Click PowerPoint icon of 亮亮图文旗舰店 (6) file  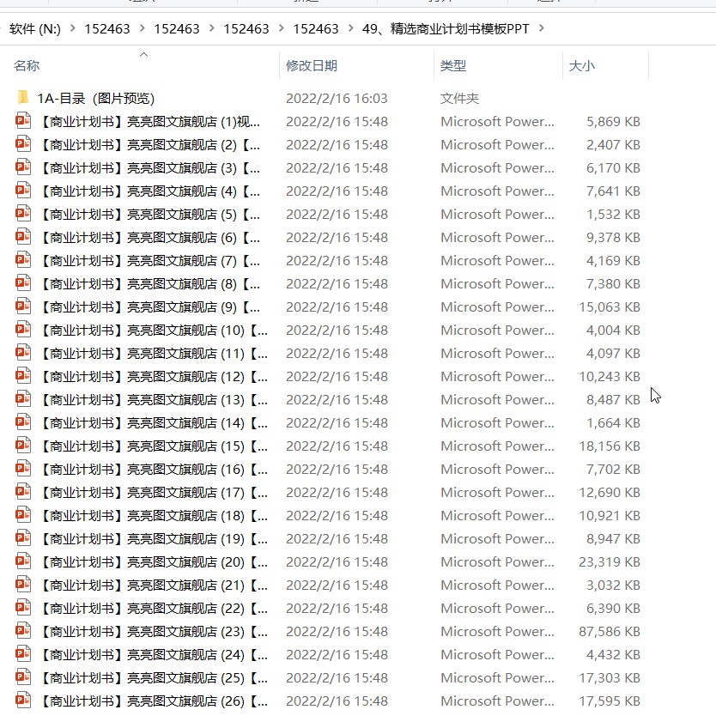click(23, 237)
